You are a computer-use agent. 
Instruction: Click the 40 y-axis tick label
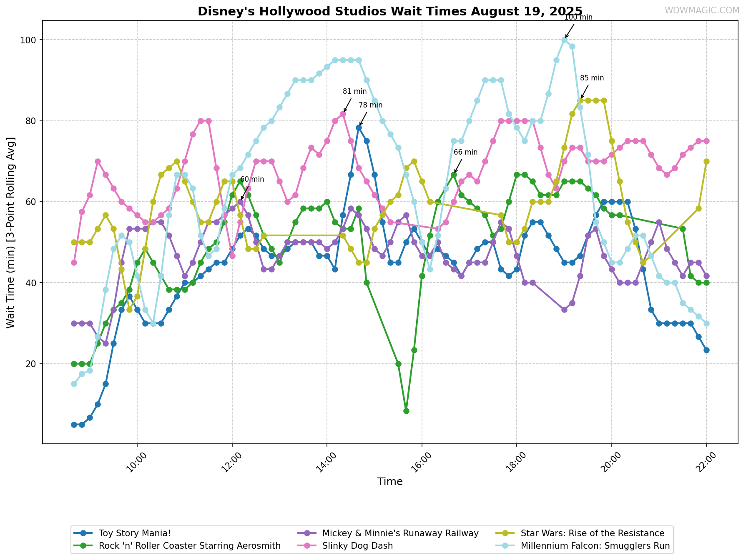tap(32, 283)
